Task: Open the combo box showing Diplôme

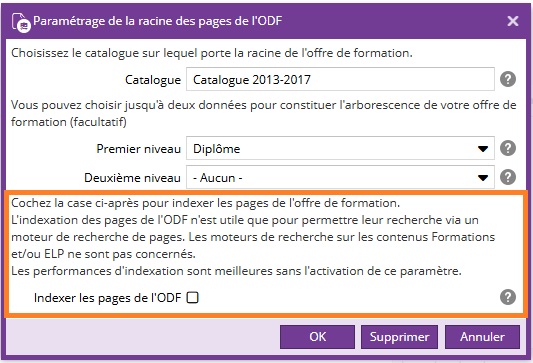Action: pyautogui.click(x=340, y=148)
